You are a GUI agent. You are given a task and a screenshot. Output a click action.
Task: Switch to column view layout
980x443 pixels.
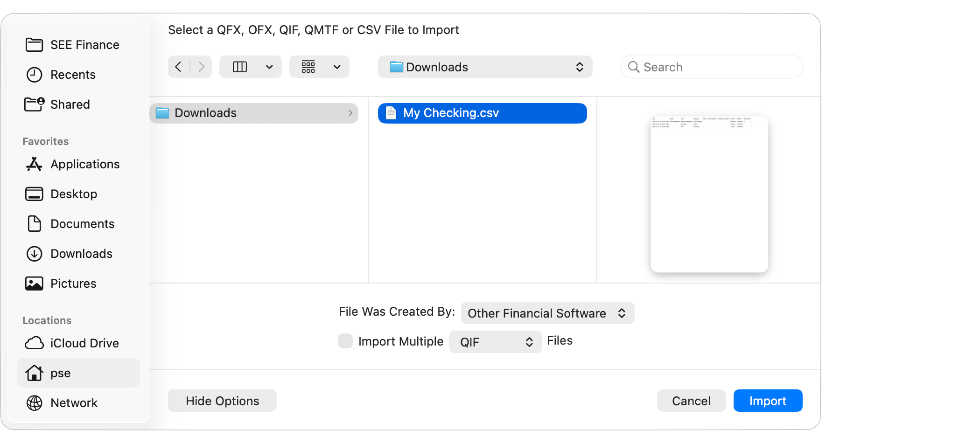tap(239, 67)
